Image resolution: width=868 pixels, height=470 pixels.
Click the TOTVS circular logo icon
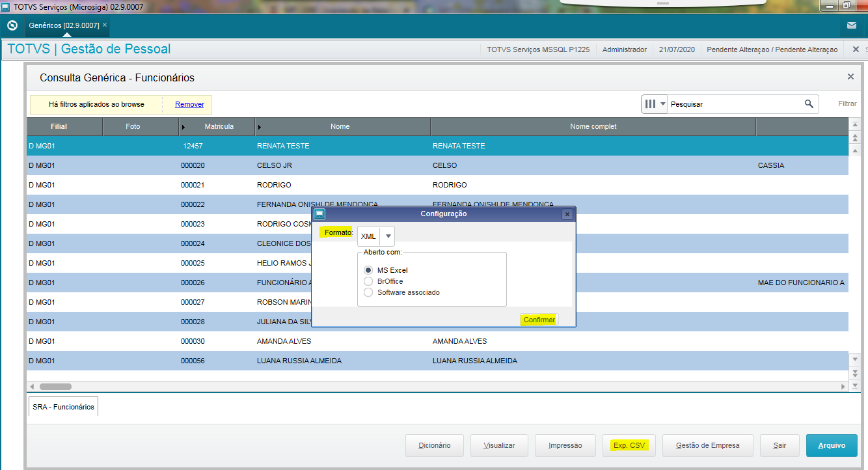[x=12, y=25]
